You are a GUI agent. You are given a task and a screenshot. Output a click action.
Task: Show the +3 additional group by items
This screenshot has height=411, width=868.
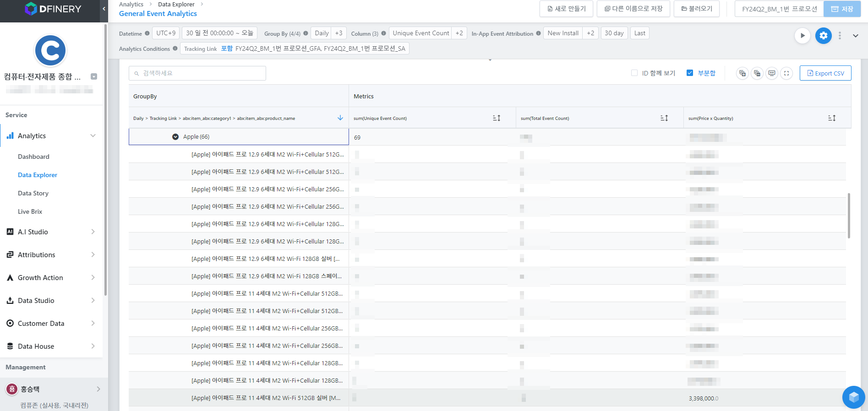[338, 33]
